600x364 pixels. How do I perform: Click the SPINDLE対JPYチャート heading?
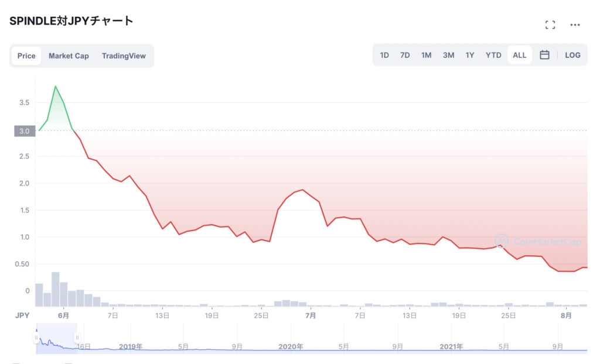click(71, 20)
